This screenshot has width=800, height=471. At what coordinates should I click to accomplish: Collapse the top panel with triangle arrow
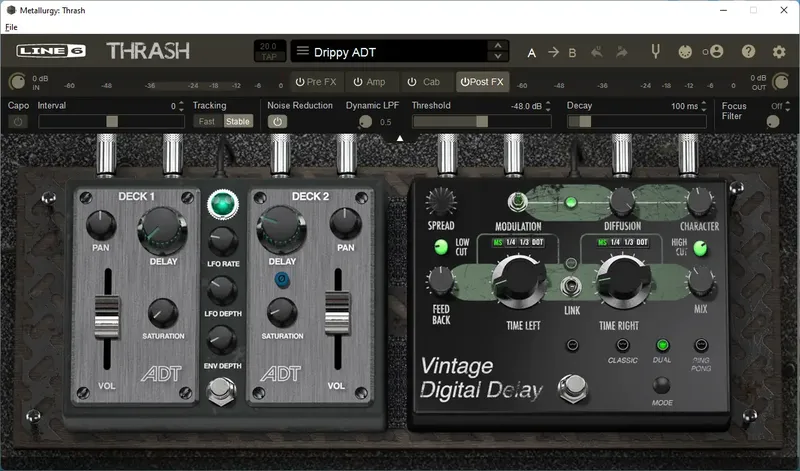(400, 138)
